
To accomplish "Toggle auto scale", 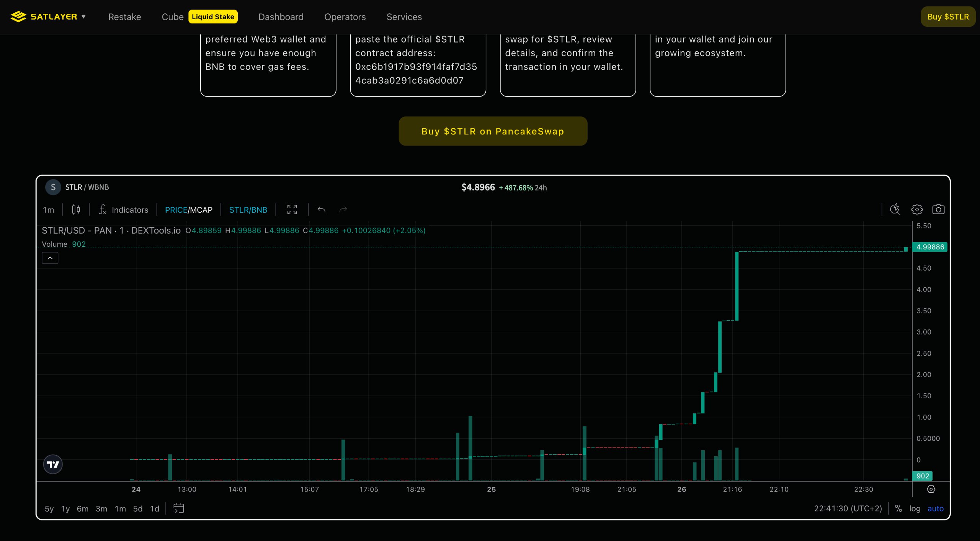I will [x=935, y=508].
